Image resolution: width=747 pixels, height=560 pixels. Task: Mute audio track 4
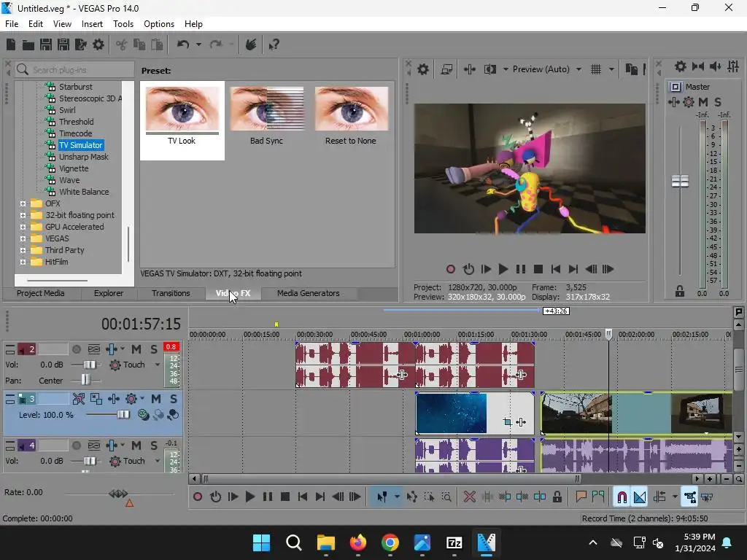[136, 446]
